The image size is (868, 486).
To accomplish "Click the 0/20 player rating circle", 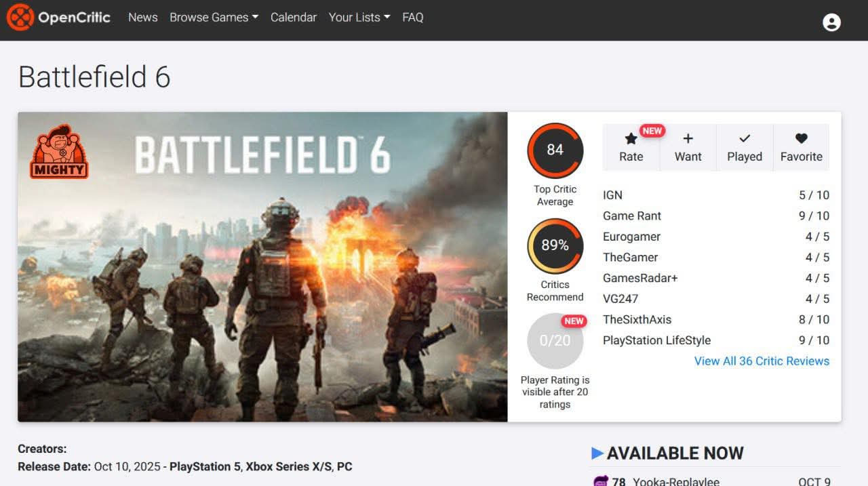I will [555, 341].
